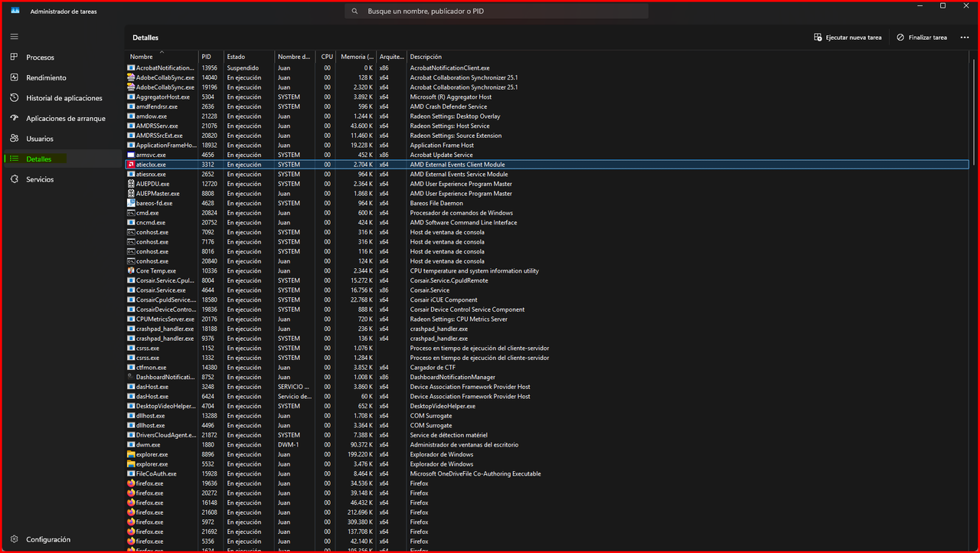980x553 pixels.
Task: Select the DriversCloudAgent process row
Action: pyautogui.click(x=547, y=435)
